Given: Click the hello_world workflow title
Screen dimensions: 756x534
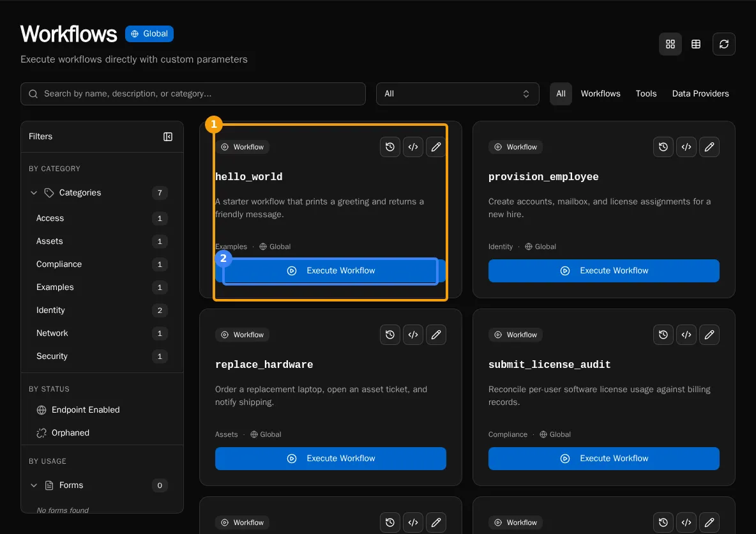Looking at the screenshot, I should point(249,177).
